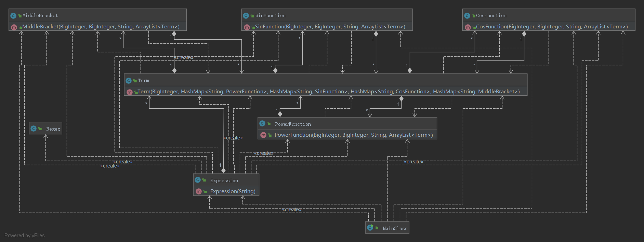The image size is (644, 242).
Task: Click the PowerFunction class icon
Action: click(262, 124)
